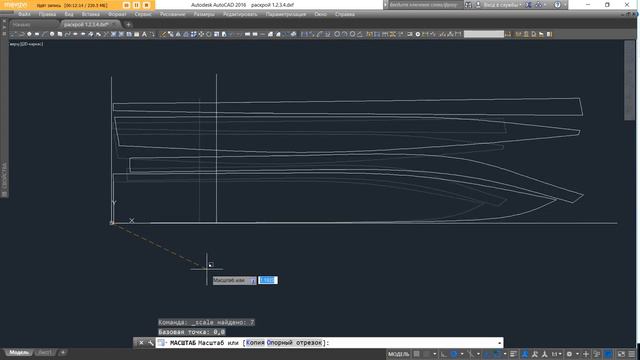Click the vertical drawing scrollbar

pyautogui.click(x=629, y=80)
